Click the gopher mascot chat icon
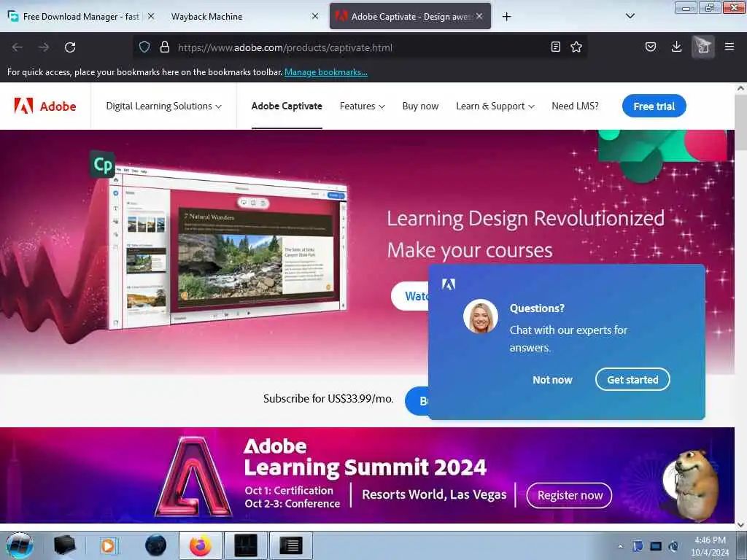 (x=691, y=483)
